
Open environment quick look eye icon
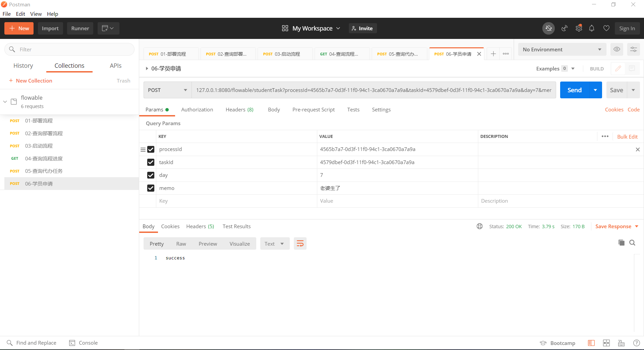(616, 49)
